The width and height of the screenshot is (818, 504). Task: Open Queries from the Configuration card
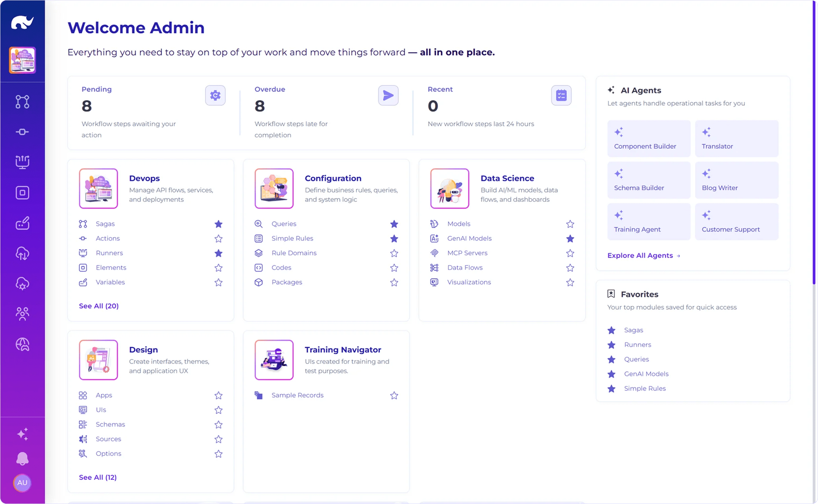coord(283,224)
